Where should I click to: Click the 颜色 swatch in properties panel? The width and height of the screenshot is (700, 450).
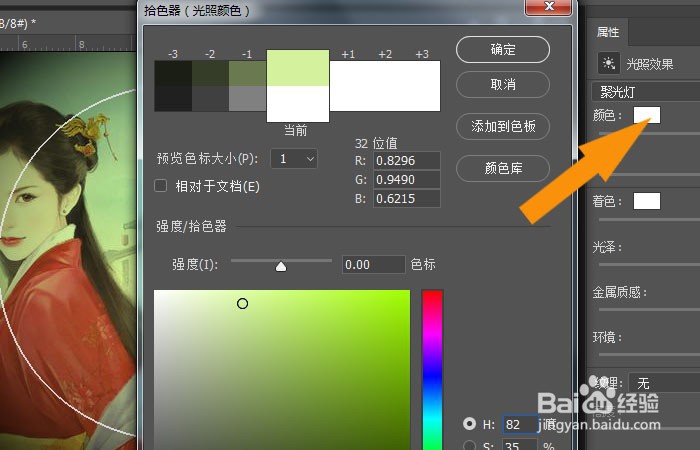tap(646, 115)
